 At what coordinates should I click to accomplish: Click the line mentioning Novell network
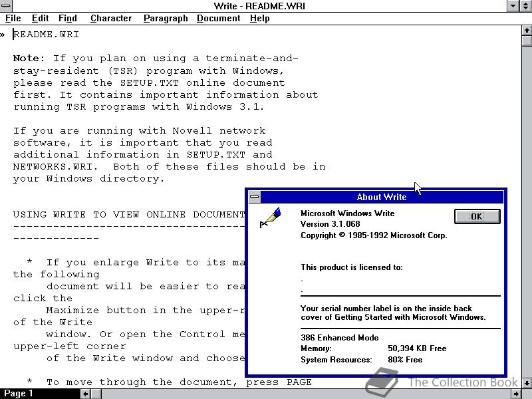[x=139, y=130]
